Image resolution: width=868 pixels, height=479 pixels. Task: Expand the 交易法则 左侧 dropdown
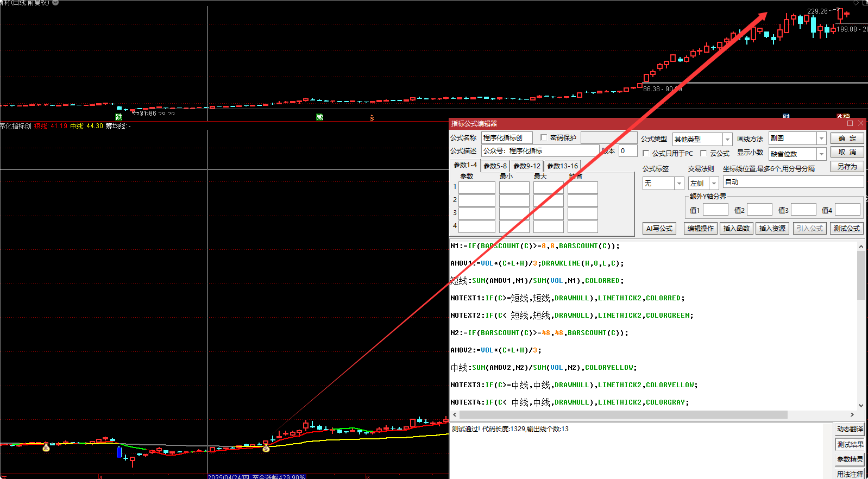click(x=714, y=184)
